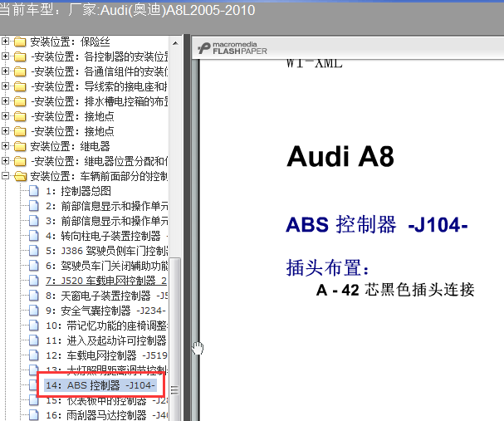Open 5: J386 驾驶员侧车门控制
Image resolution: width=504 pixels, height=421 pixels.
click(107, 251)
